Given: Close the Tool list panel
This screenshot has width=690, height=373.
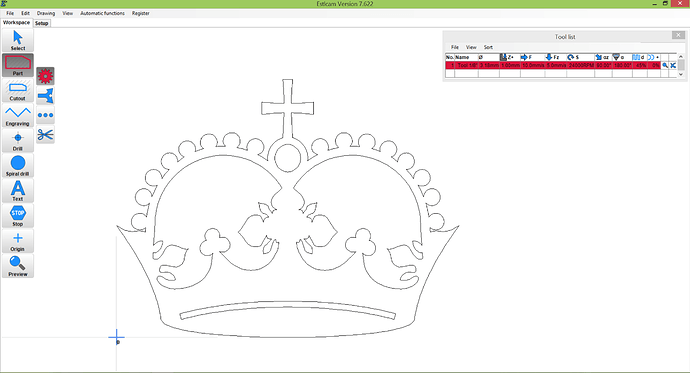Looking at the screenshot, I should [x=678, y=35].
